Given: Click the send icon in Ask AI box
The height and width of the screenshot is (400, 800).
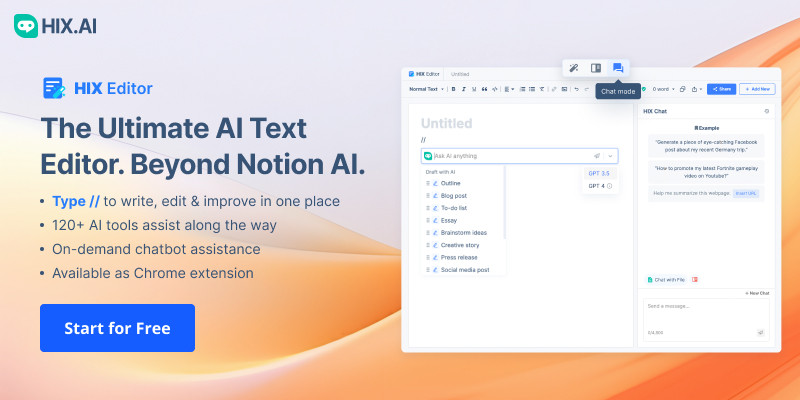Looking at the screenshot, I should tap(597, 156).
